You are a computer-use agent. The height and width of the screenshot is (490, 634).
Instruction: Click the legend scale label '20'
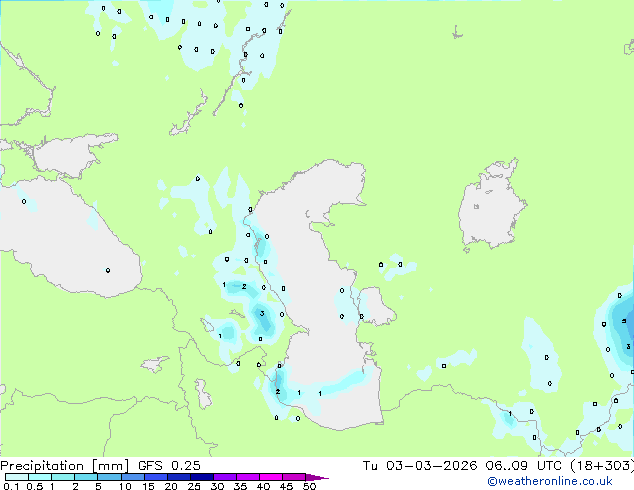pos(171,486)
